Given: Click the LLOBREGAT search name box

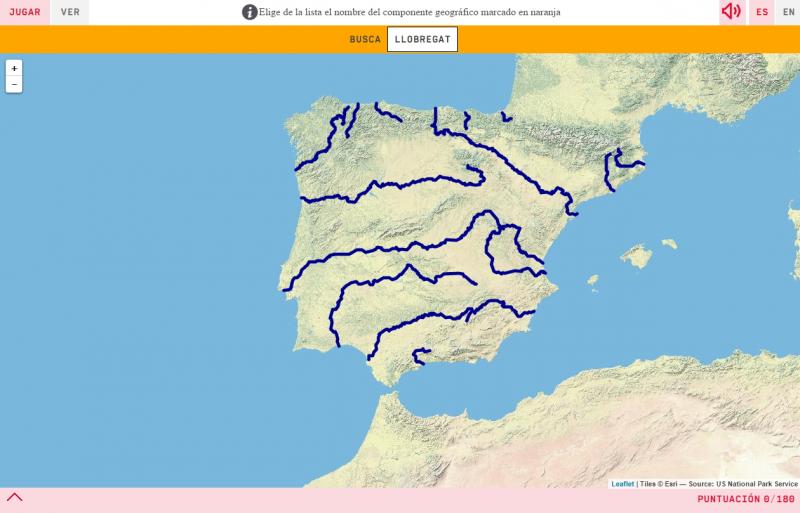Looking at the screenshot, I should pyautogui.click(x=422, y=39).
